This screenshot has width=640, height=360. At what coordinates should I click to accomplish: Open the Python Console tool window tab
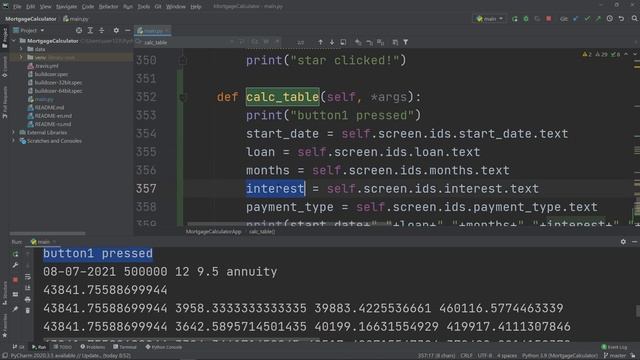pyautogui.click(x=163, y=347)
